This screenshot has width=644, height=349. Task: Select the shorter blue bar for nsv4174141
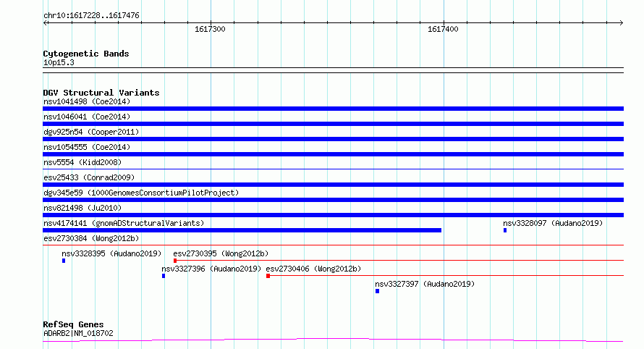pos(242,230)
